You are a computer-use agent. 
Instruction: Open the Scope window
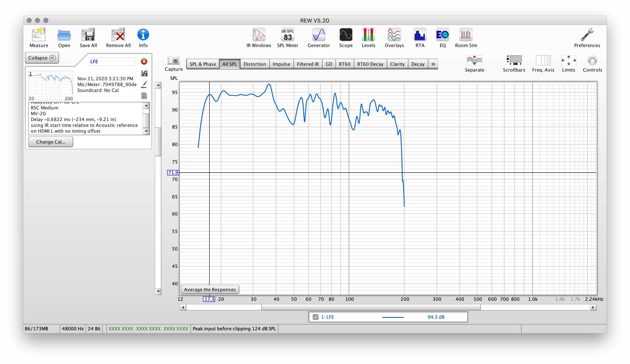coord(346,35)
